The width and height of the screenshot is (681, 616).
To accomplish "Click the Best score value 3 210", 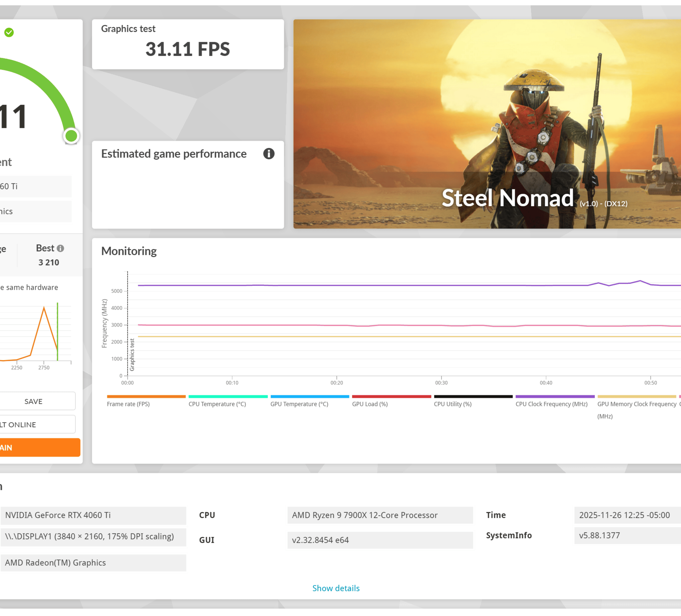I will coord(49,262).
